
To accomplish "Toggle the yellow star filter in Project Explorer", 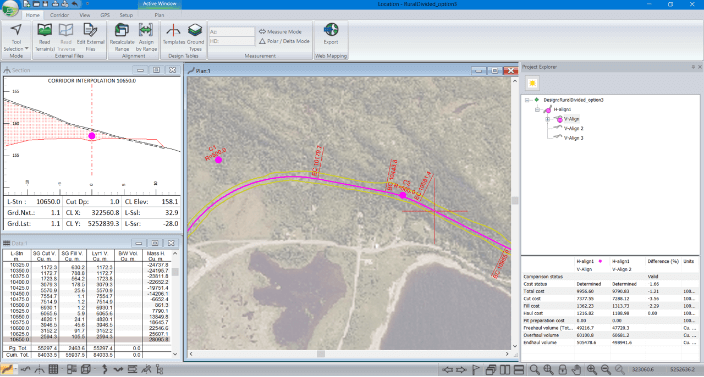I will pos(532,83).
